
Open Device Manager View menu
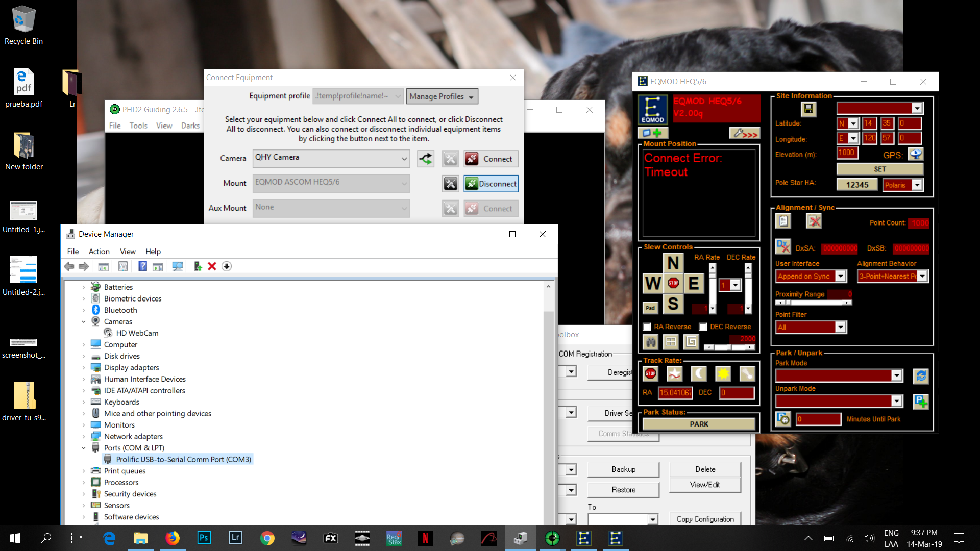pyautogui.click(x=128, y=252)
